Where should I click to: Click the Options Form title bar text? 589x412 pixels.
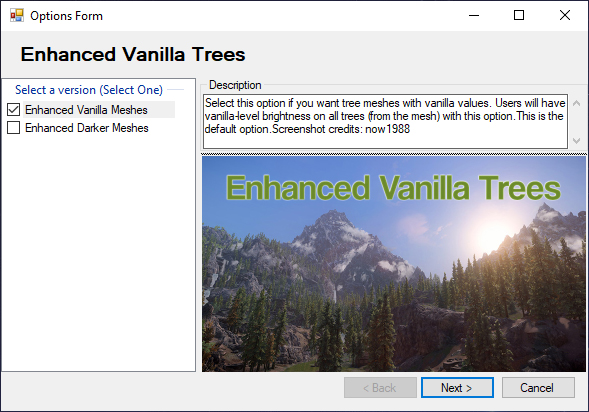tap(66, 16)
